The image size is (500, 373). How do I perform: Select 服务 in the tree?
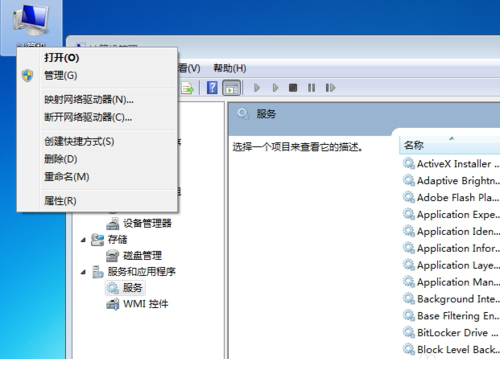[133, 288]
